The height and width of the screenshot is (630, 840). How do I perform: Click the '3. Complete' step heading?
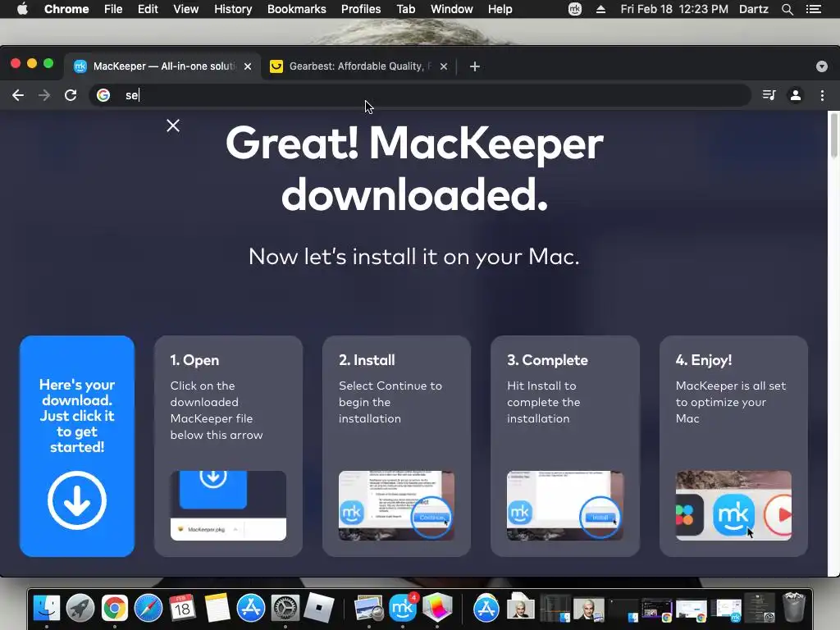point(547,360)
